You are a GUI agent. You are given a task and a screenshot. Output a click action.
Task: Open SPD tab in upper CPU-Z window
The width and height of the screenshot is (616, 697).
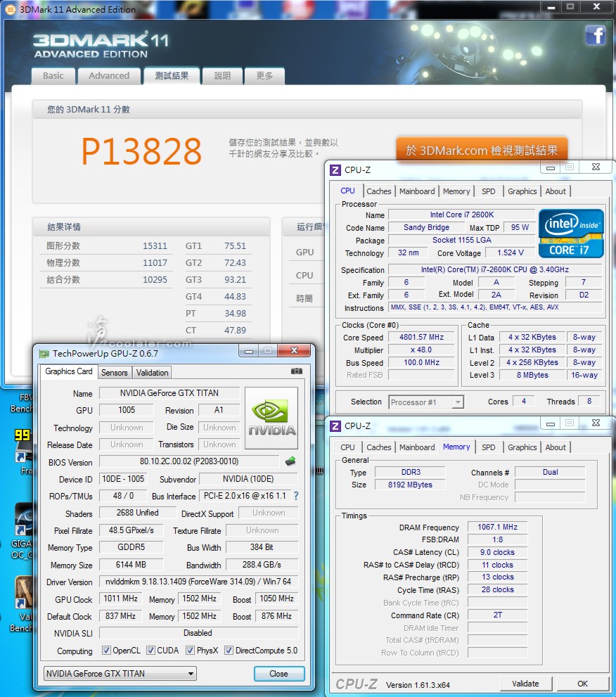click(489, 191)
